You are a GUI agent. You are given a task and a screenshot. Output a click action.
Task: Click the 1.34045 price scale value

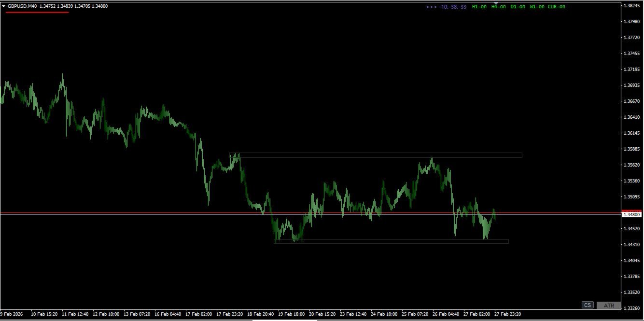click(631, 260)
